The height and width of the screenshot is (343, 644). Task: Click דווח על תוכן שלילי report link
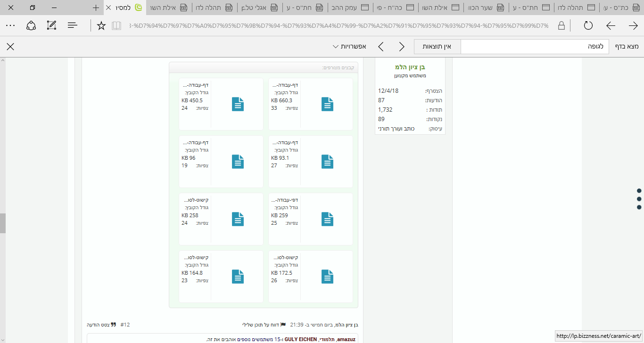click(x=260, y=325)
